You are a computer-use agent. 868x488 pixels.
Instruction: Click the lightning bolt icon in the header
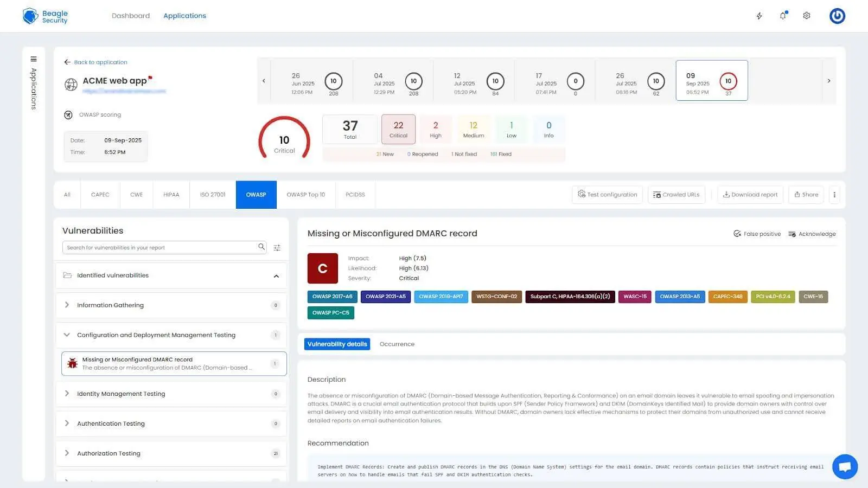click(x=759, y=16)
